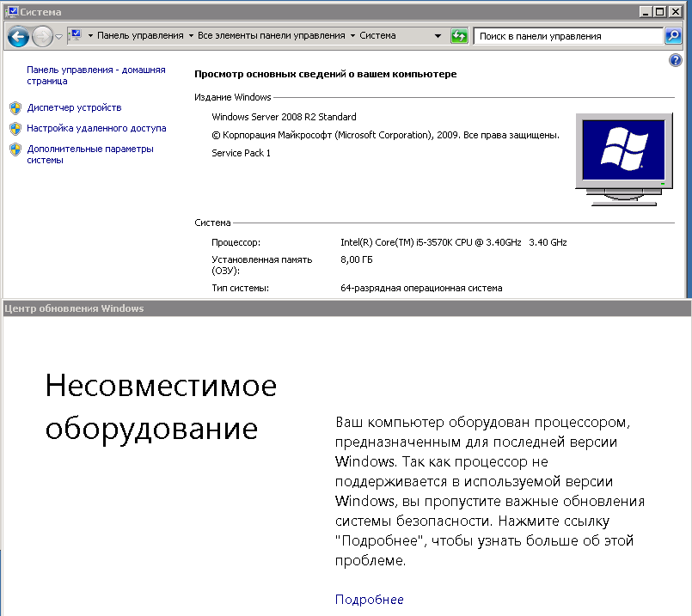692x616 pixels.
Task: Open Help via the question mark icon
Action: [x=675, y=60]
